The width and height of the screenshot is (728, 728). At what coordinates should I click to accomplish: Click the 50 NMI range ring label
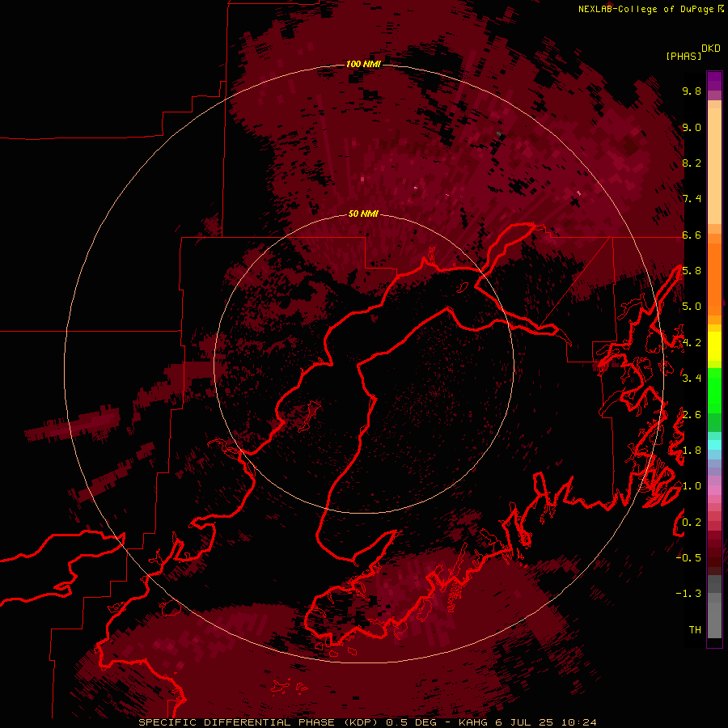click(x=363, y=214)
